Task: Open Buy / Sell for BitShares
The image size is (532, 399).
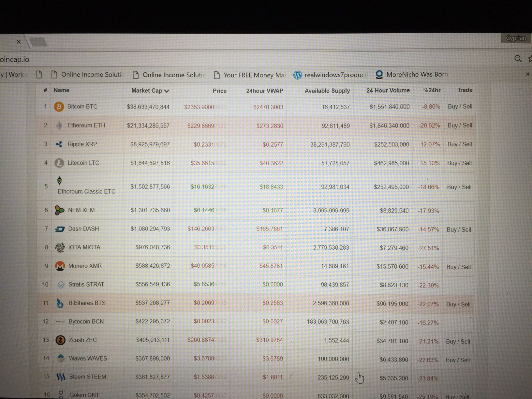Action: (x=458, y=304)
